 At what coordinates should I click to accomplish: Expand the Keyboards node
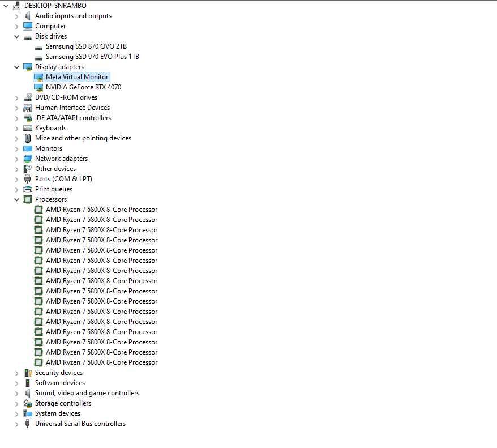[x=16, y=129]
